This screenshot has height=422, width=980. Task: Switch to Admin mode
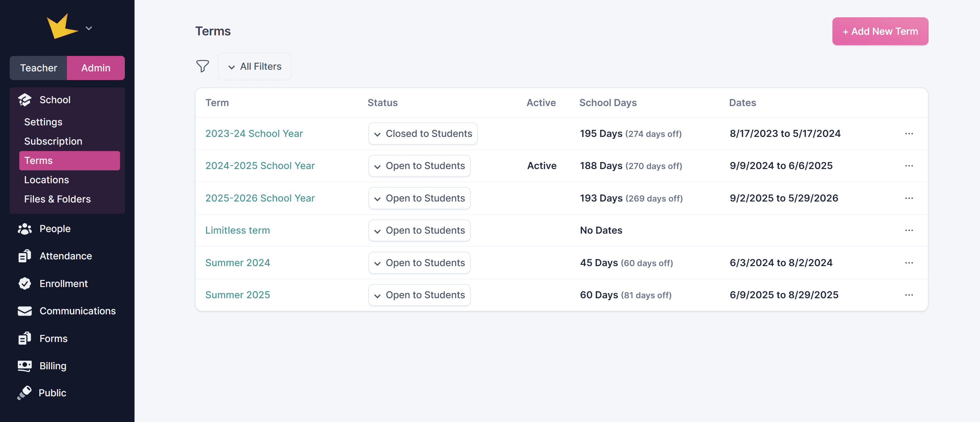(96, 68)
